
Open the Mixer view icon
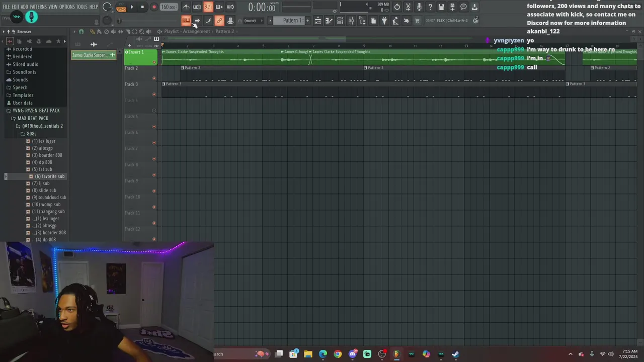351,21
